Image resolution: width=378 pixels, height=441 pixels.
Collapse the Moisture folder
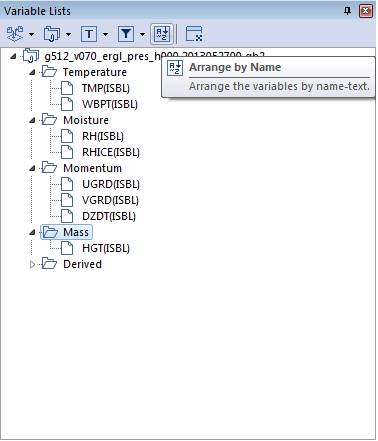pos(32,120)
